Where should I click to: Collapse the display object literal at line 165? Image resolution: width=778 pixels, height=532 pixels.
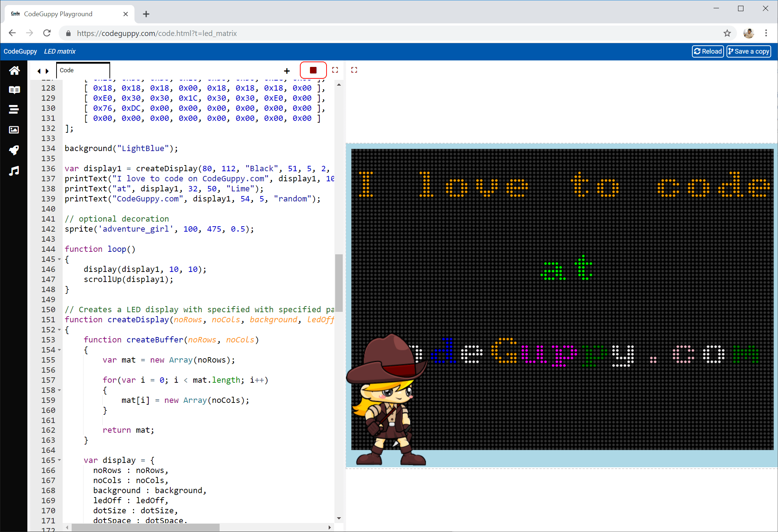click(x=59, y=460)
